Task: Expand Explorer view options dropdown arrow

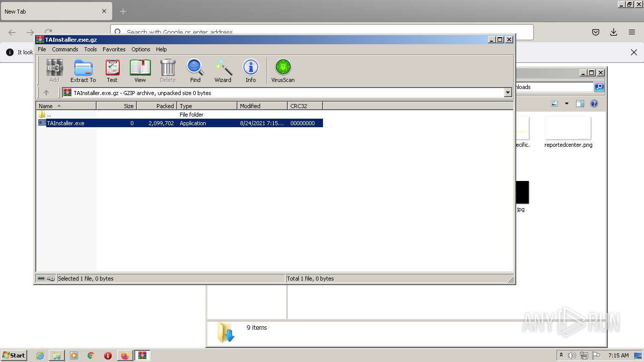Action: (567, 104)
